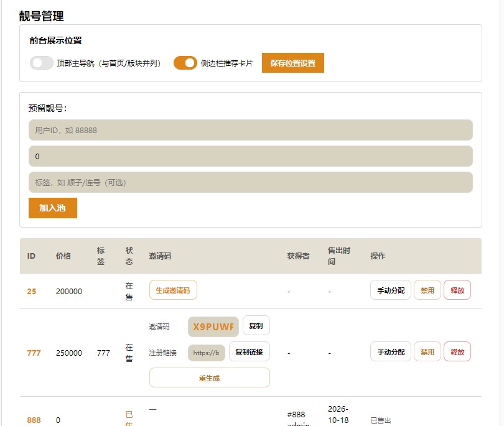Click 手动分配 in the ID 777 row
Screen dimensions: 504x426
click(x=391, y=352)
